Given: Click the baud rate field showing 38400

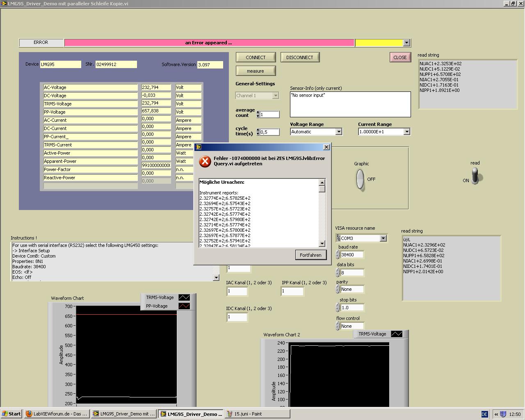Looking at the screenshot, I should coord(352,255).
